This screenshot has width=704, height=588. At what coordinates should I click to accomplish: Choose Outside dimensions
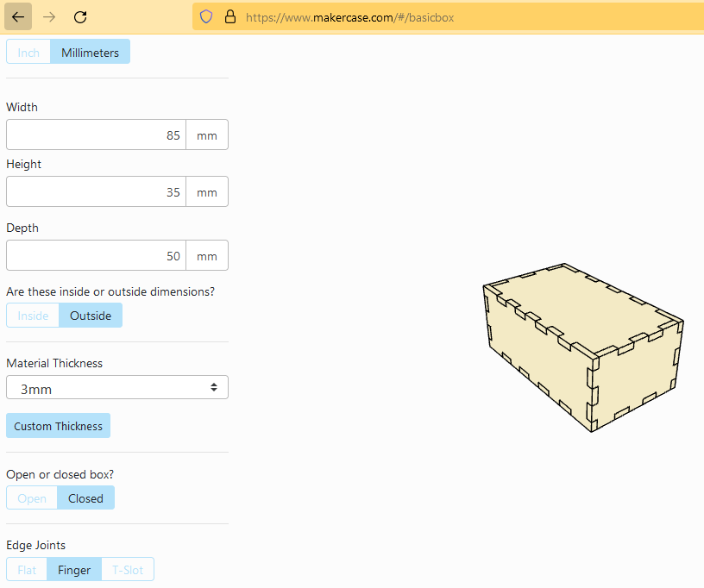(x=91, y=316)
